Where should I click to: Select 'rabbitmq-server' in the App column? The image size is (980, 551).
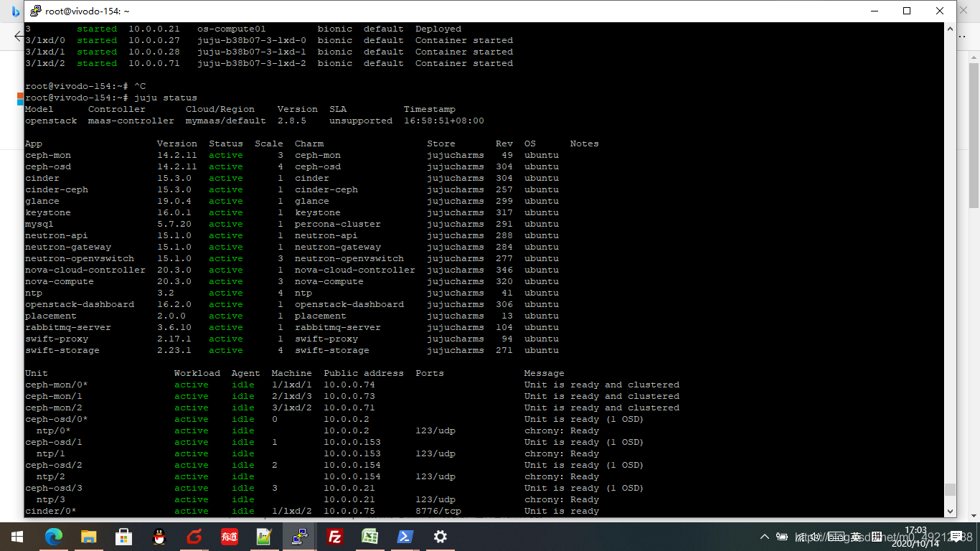point(68,327)
